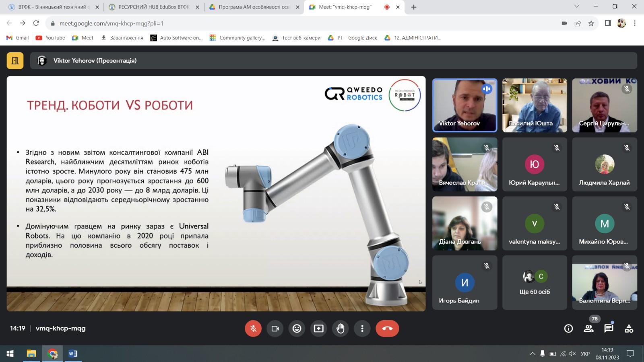Open the activities shapes icon
Viewport: 644px width, 362px height.
coord(629,329)
